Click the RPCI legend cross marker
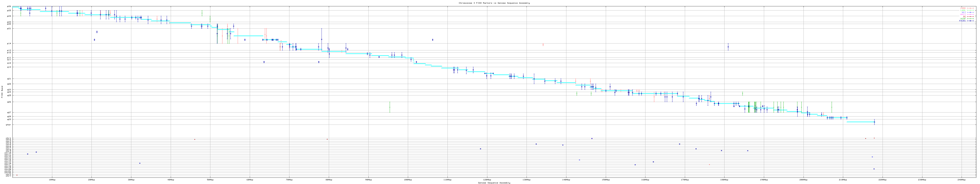The width and height of the screenshot is (980, 184). [970, 15]
